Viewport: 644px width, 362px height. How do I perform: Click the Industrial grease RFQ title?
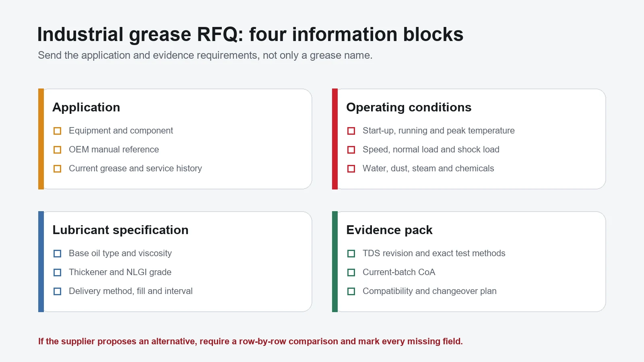(x=250, y=35)
